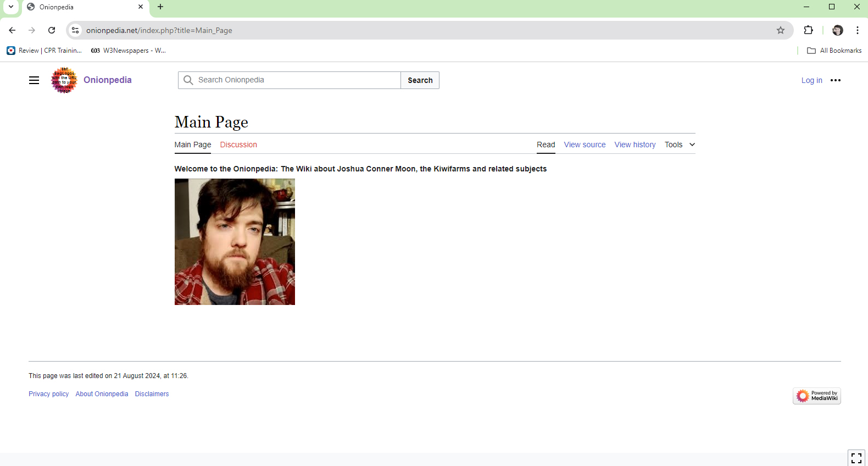Expand the Tools dropdown
This screenshot has width=868, height=466.
point(680,145)
